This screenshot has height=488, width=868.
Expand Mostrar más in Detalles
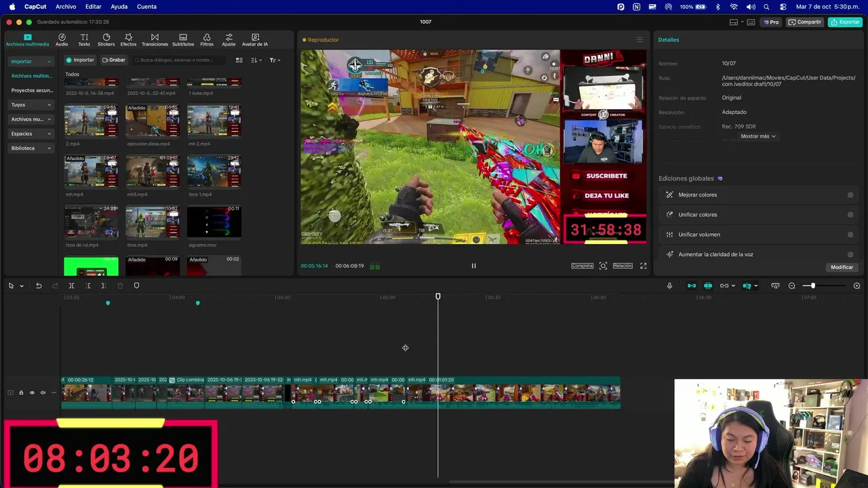pos(758,136)
